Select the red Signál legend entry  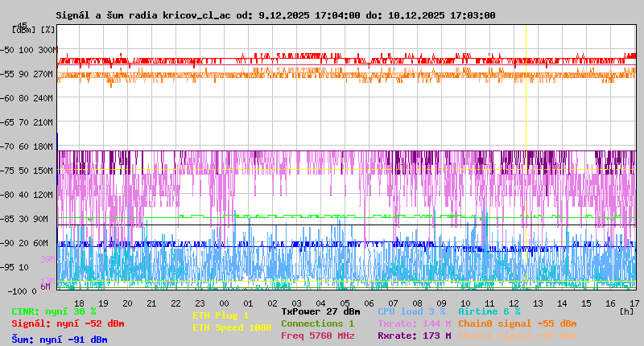(68, 323)
